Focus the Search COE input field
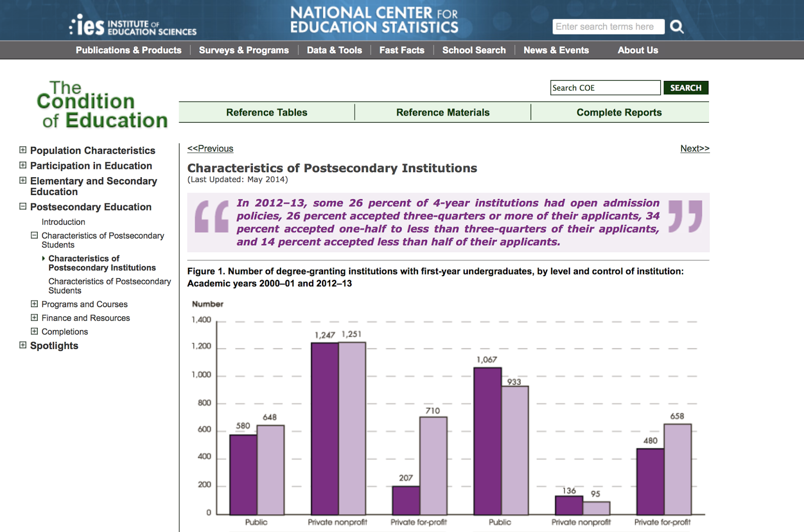The height and width of the screenshot is (532, 804). (x=605, y=88)
